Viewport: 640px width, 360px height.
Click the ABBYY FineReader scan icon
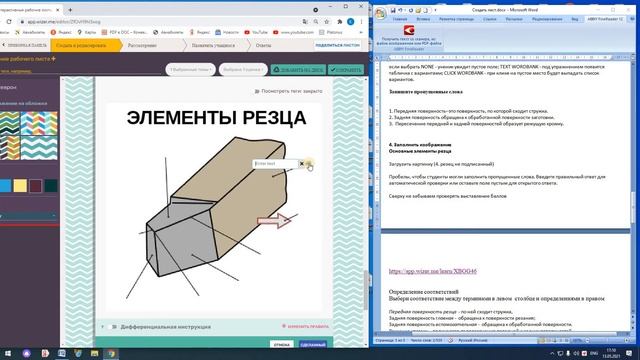click(409, 30)
